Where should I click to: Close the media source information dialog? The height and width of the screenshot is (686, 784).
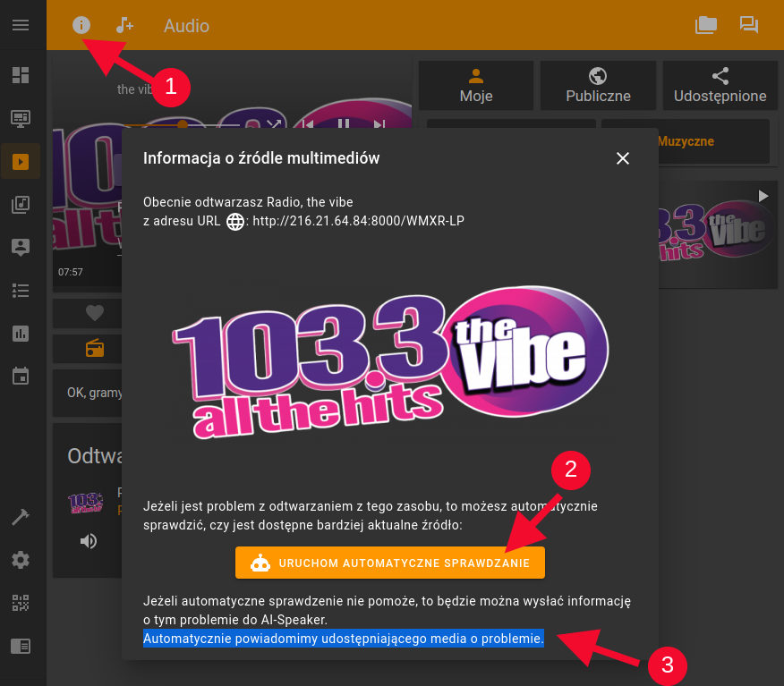(623, 158)
